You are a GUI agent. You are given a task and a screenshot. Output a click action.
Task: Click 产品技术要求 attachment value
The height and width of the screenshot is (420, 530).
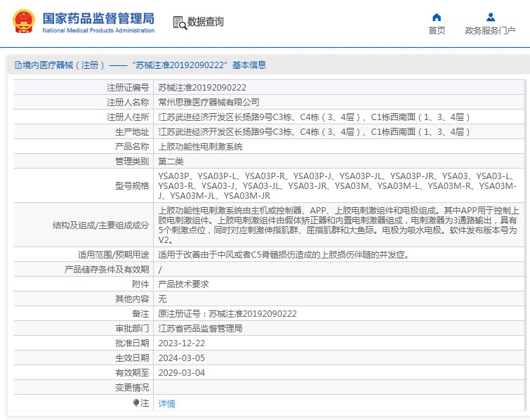[x=183, y=284]
